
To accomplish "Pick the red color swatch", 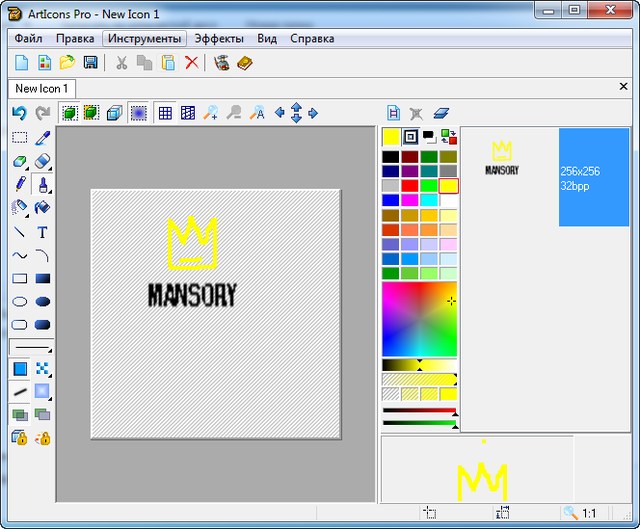I will 409,186.
